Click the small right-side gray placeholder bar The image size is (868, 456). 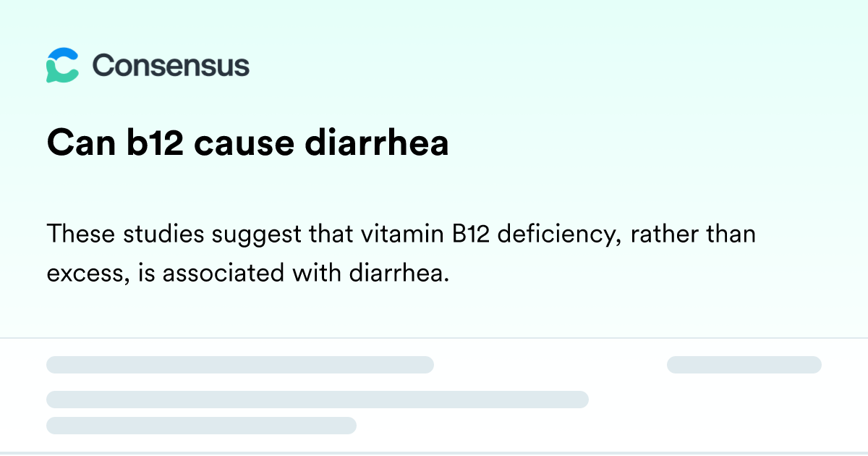click(x=744, y=365)
